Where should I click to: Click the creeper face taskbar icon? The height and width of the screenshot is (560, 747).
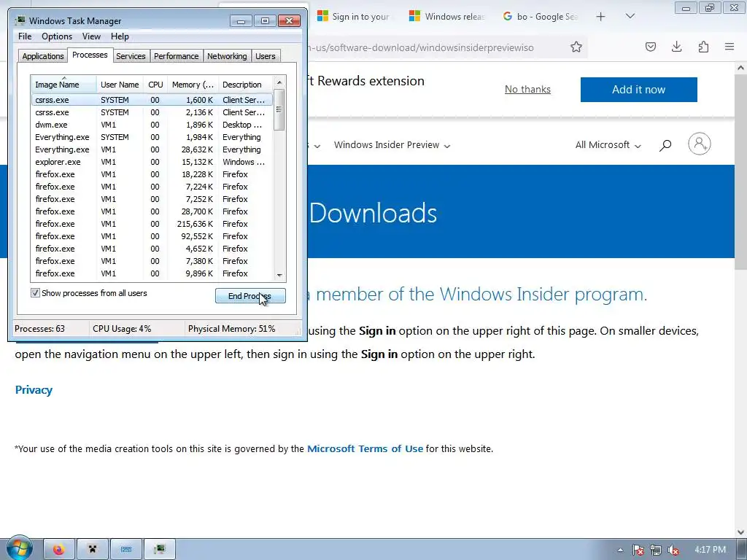pyautogui.click(x=93, y=550)
